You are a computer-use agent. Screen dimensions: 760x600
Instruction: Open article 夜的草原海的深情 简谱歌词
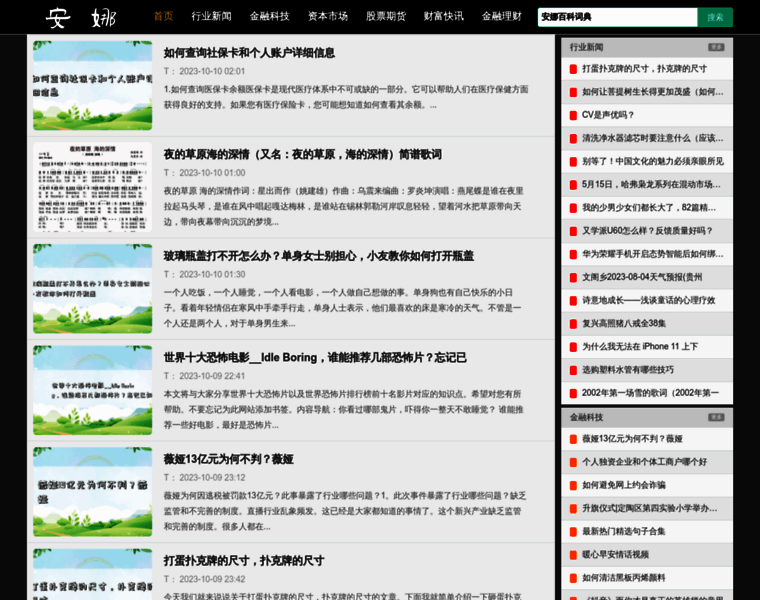tap(302, 155)
